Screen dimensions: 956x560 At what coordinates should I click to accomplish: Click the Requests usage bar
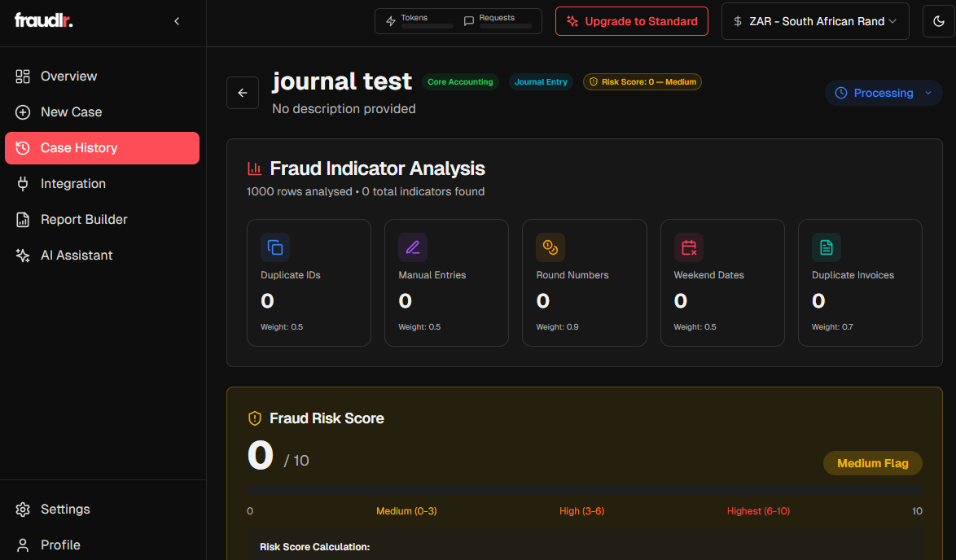tap(506, 26)
